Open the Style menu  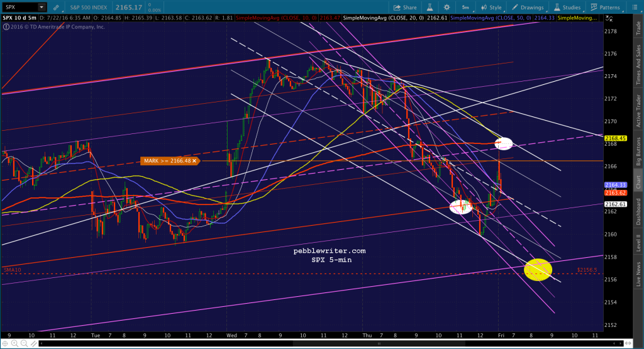point(492,8)
